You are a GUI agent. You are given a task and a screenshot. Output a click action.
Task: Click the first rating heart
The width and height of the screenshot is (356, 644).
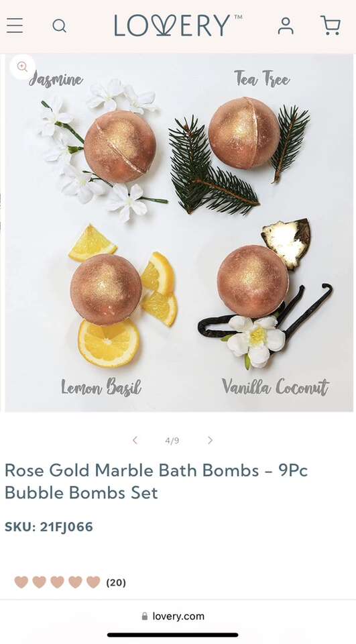[x=21, y=582]
